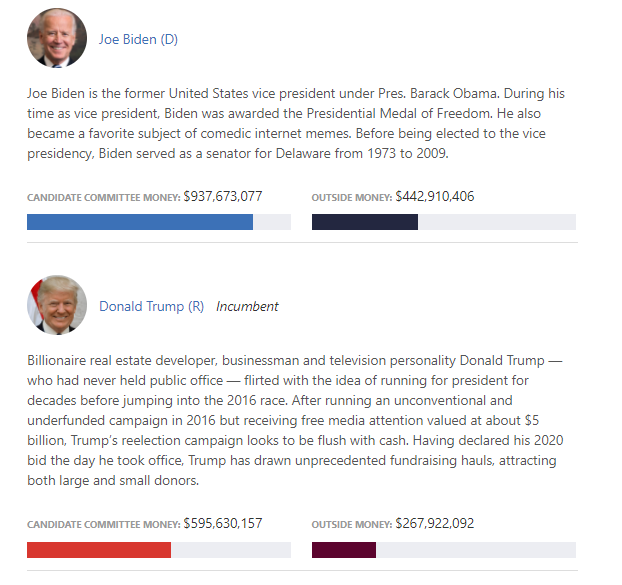Open the Joe Biden (D) link

click(138, 39)
